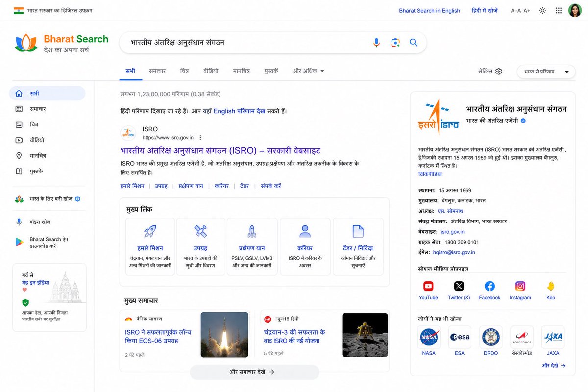Click the settings gear icon
The width and height of the screenshot is (588, 392).
point(499,71)
